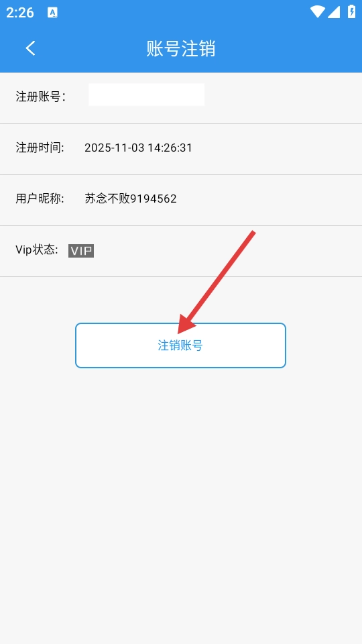Tap the 账号注销 page title
This screenshot has height=644, width=362.
click(180, 48)
